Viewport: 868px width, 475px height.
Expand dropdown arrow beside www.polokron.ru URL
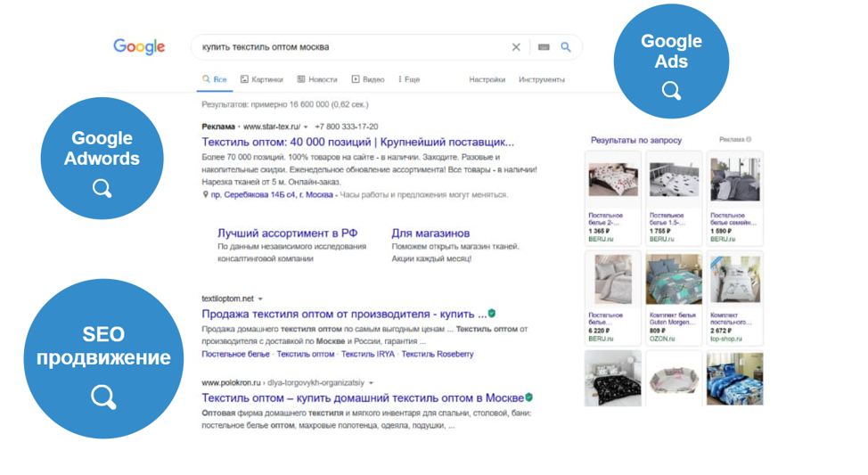pos(371,383)
